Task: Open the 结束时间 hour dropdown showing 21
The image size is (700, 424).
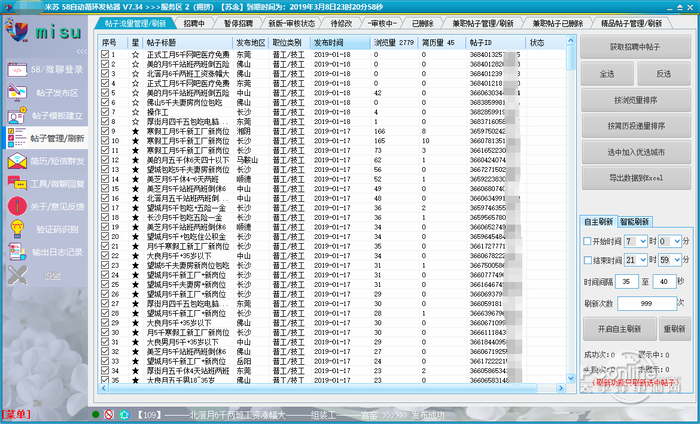Action: 636,260
